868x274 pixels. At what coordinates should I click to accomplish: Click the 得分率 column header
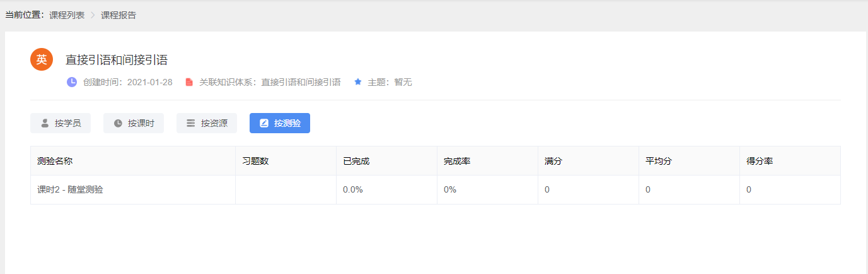[x=760, y=161]
